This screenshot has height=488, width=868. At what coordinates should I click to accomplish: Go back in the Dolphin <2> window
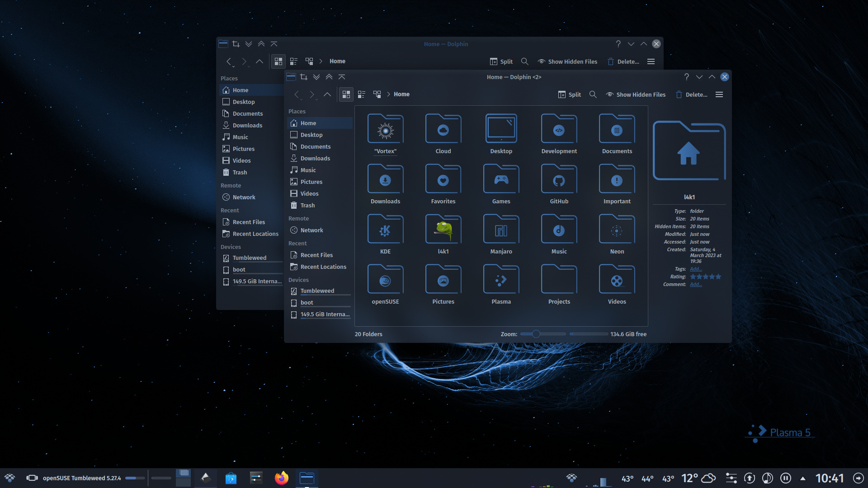pos(297,94)
